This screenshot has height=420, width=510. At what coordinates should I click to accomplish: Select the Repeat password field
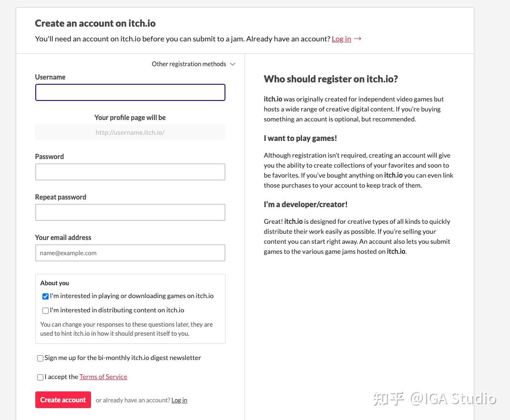[130, 212]
